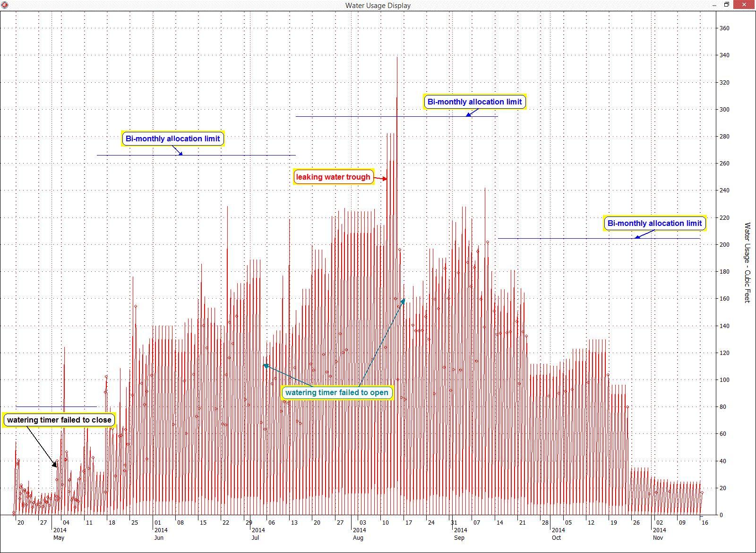Click the 340 tick label on usage axis
Viewport: 756px width, 553px height.
point(724,55)
